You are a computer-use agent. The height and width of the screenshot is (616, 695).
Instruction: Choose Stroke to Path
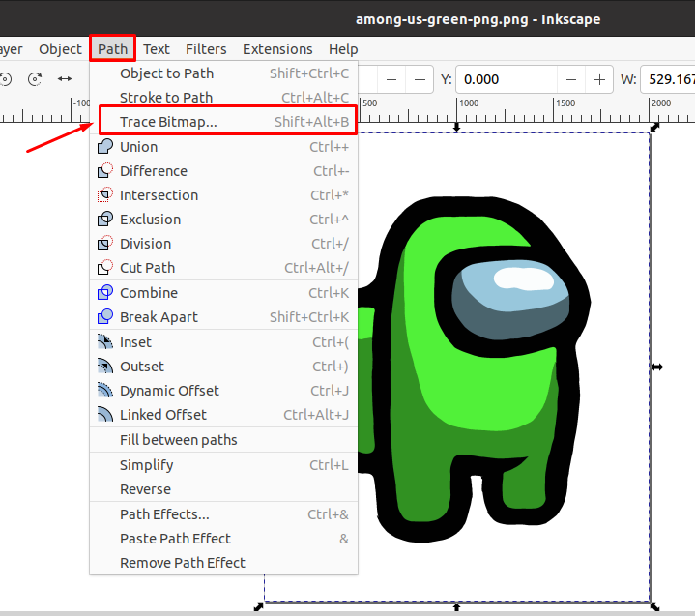224,97
